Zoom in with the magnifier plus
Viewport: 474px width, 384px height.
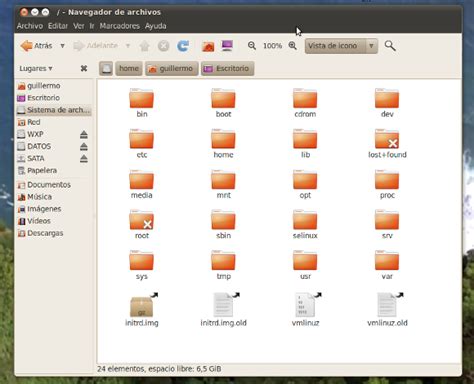[x=293, y=46]
